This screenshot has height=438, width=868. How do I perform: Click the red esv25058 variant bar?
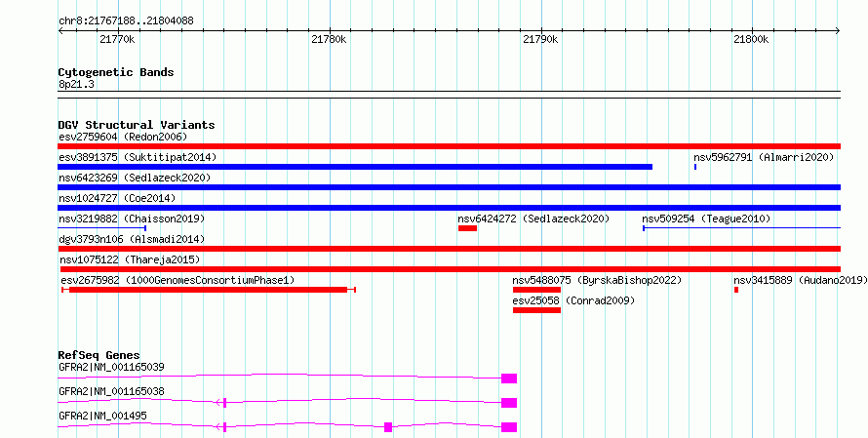pyautogui.click(x=536, y=310)
